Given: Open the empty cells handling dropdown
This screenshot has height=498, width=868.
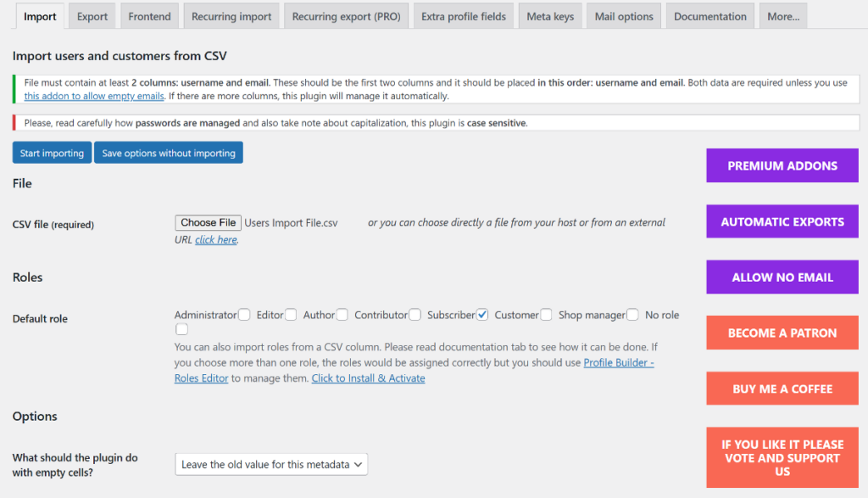Looking at the screenshot, I should coord(270,464).
